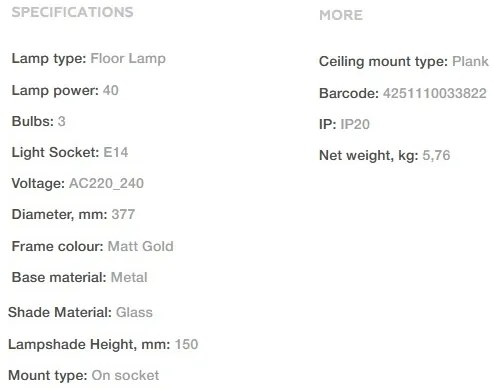
Task: Select the Glass shade material value
Action: click(134, 312)
